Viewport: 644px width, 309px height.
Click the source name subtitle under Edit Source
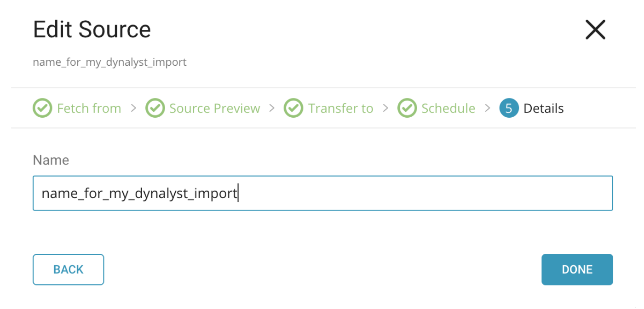(109, 62)
